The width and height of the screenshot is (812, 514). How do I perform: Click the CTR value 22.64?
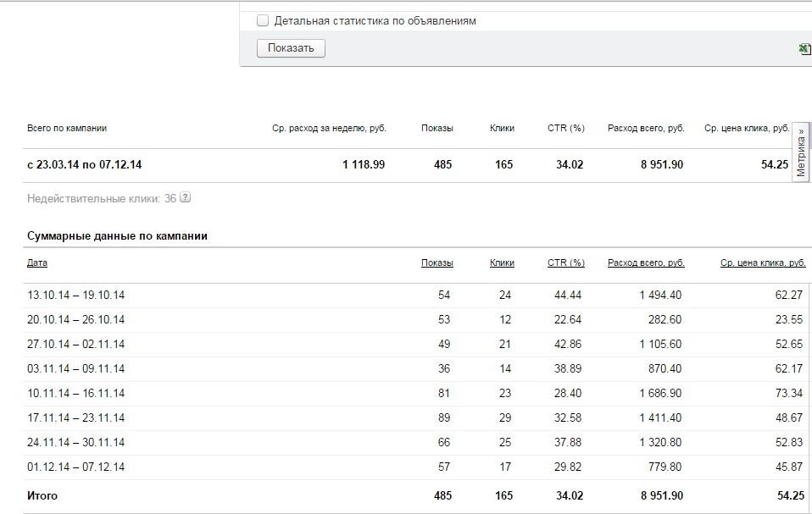click(568, 319)
